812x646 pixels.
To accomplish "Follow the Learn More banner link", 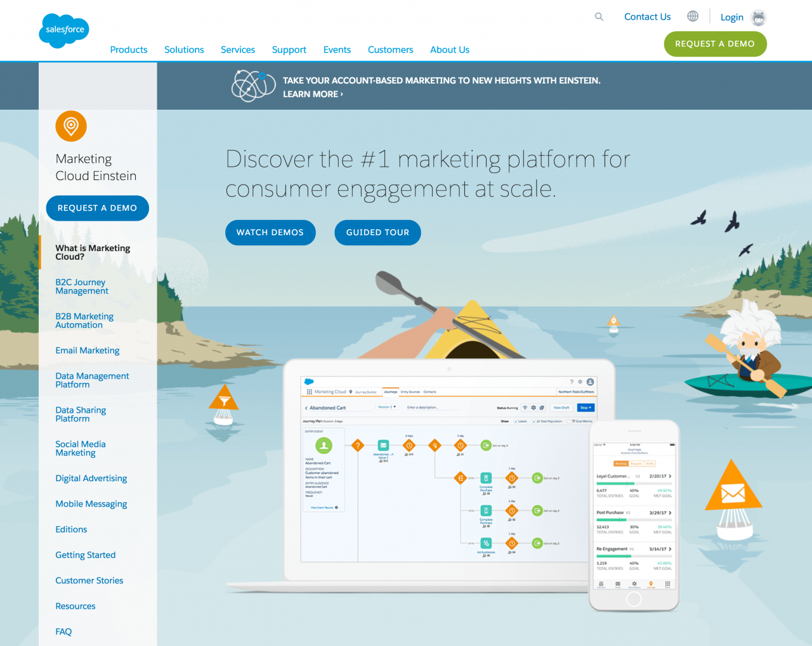I will click(313, 94).
